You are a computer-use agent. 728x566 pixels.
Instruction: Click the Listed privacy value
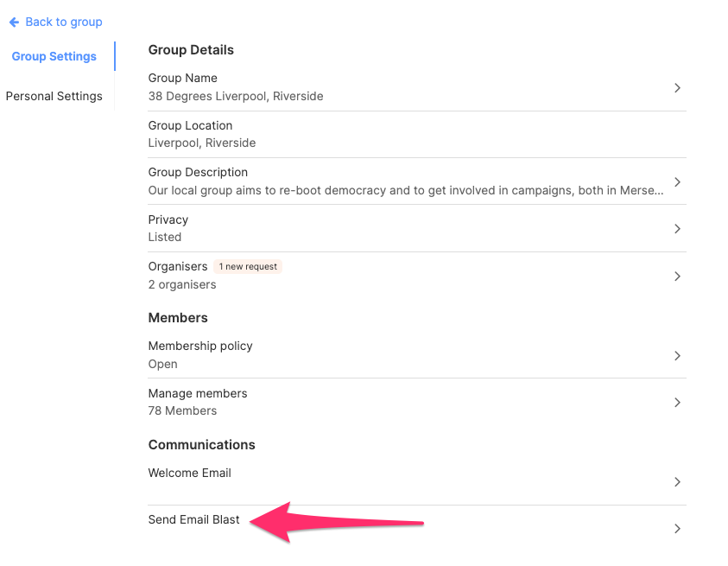click(164, 237)
